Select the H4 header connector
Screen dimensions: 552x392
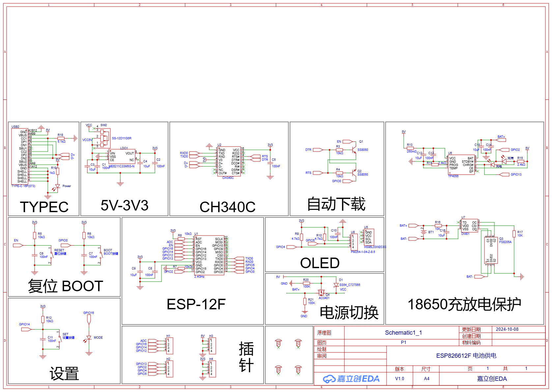pyautogui.click(x=212, y=369)
